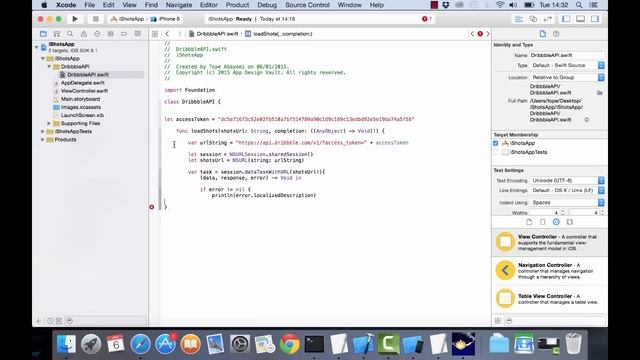
Task: Expand the iShotsAppTests group
Action: click(x=42, y=131)
